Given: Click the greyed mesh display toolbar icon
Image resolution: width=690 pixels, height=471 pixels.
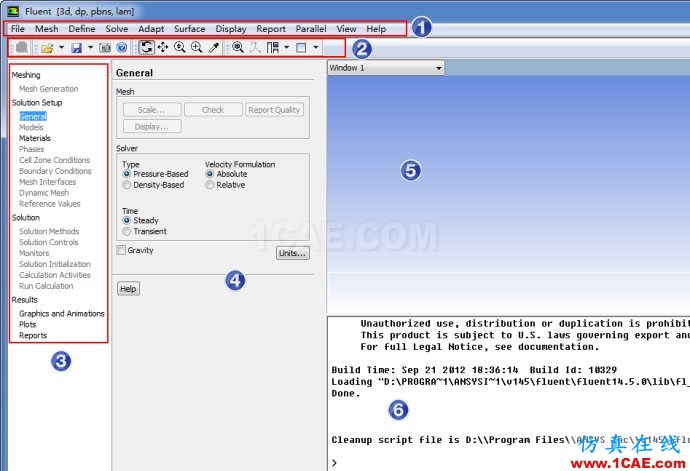Looking at the screenshot, I should (x=22, y=47).
